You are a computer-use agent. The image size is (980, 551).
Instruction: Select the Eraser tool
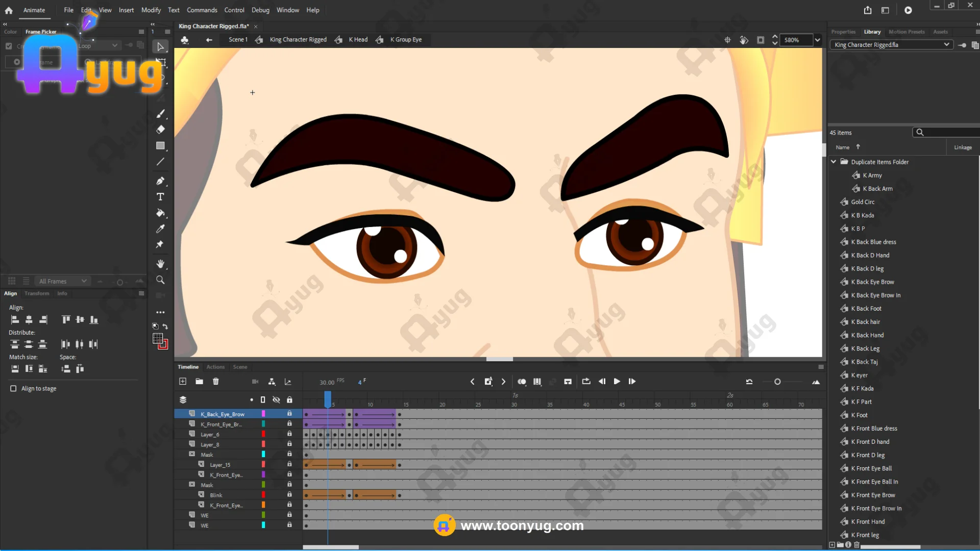[x=160, y=130]
